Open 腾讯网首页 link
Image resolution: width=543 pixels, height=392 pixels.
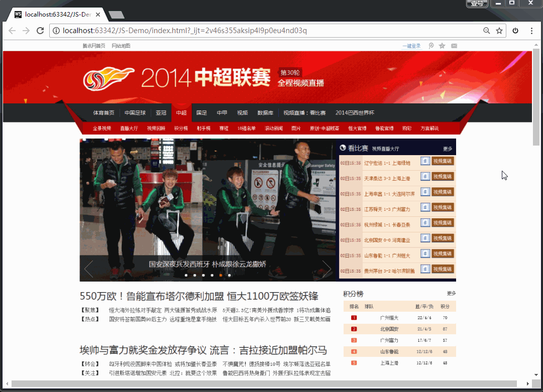(94, 46)
